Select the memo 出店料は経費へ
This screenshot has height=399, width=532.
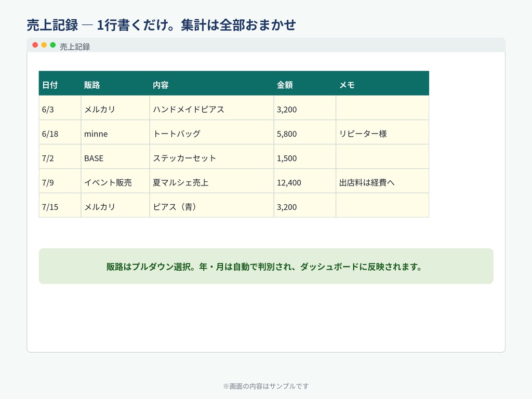click(382, 181)
